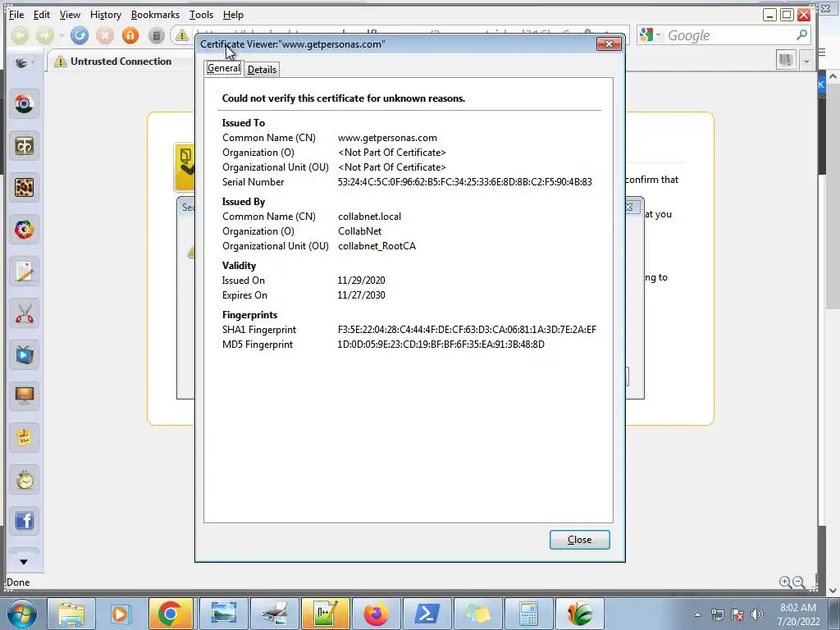Viewport: 840px width, 630px height.
Task: Open the India flag sidebar icon
Action: (24, 104)
